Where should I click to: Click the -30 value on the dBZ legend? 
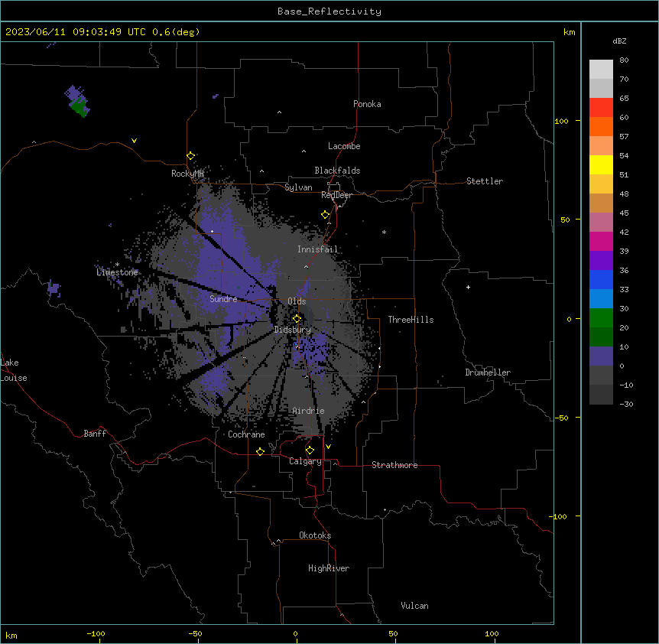tap(626, 404)
